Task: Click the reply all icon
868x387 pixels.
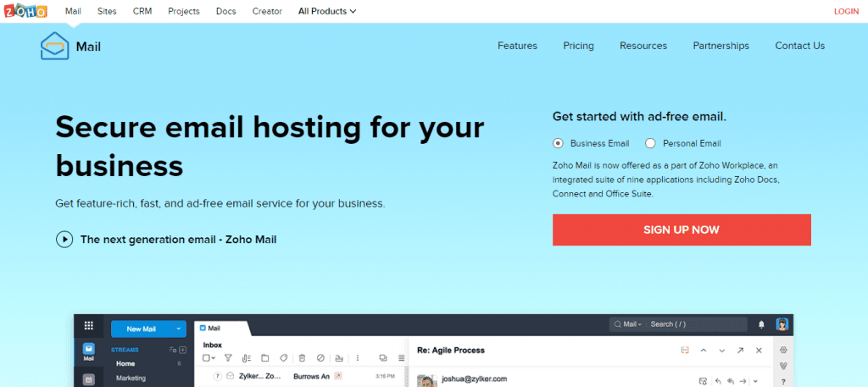Action: 731,381
